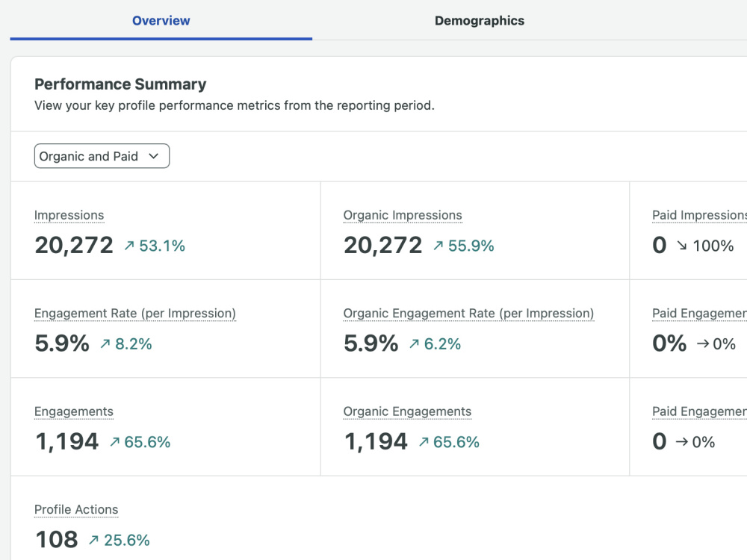747x560 pixels.
Task: Click the Impressions metric label
Action: pos(69,215)
